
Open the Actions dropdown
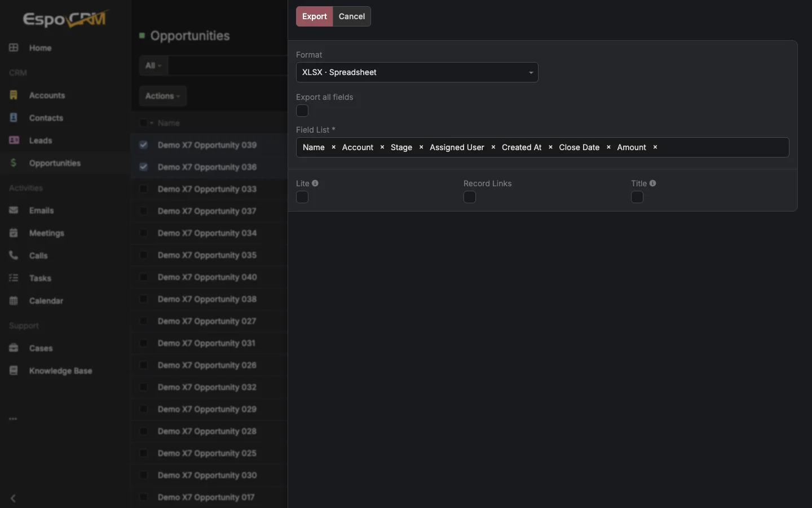[162, 96]
